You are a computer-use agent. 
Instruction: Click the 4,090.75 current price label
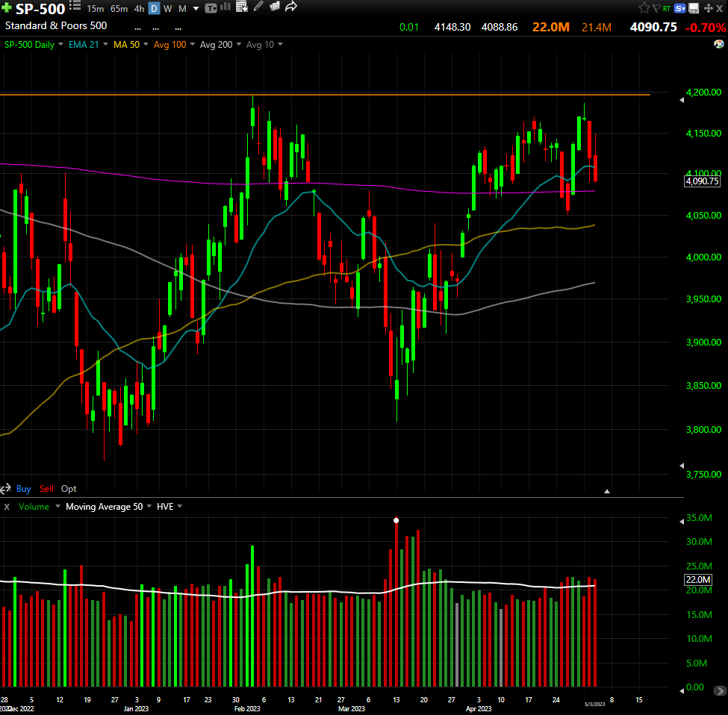(x=702, y=181)
